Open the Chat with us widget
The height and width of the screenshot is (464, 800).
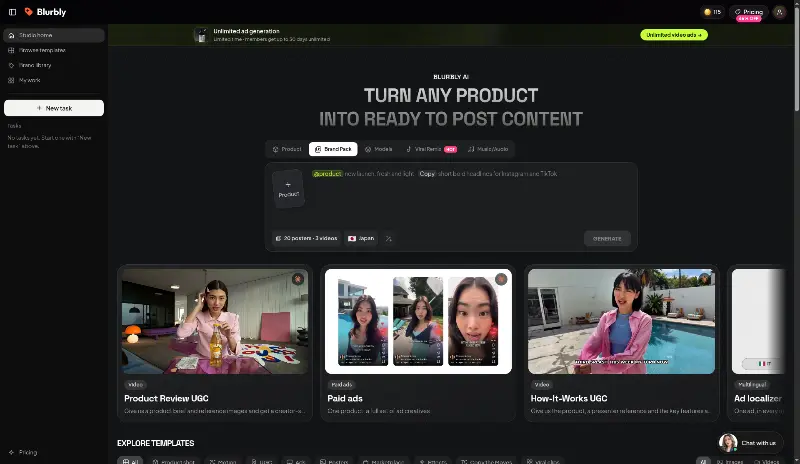click(x=751, y=443)
